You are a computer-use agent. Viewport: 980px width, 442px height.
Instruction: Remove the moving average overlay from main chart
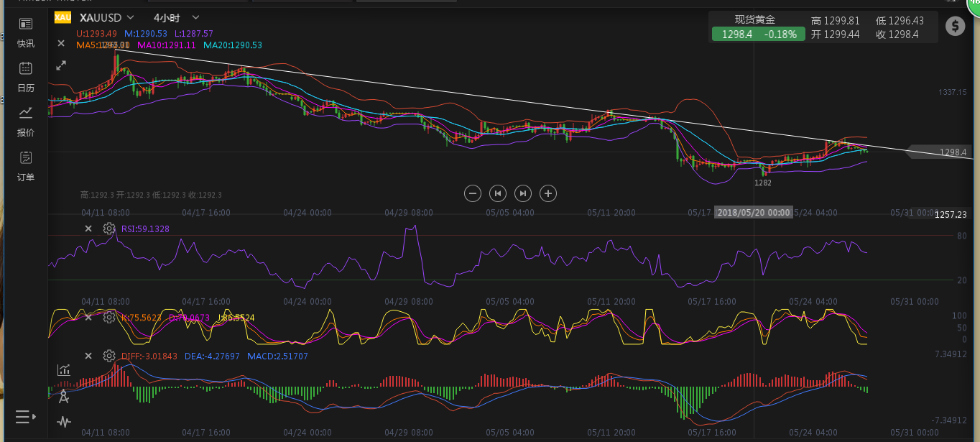[x=61, y=43]
